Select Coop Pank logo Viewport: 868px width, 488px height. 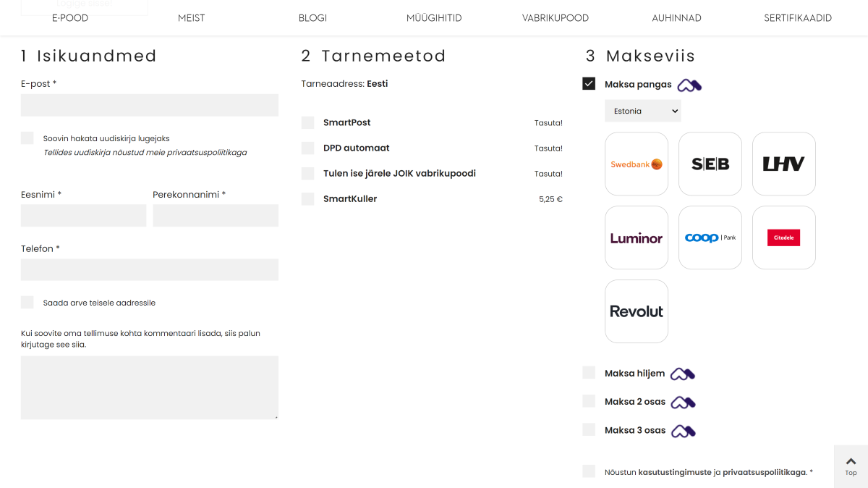(710, 237)
